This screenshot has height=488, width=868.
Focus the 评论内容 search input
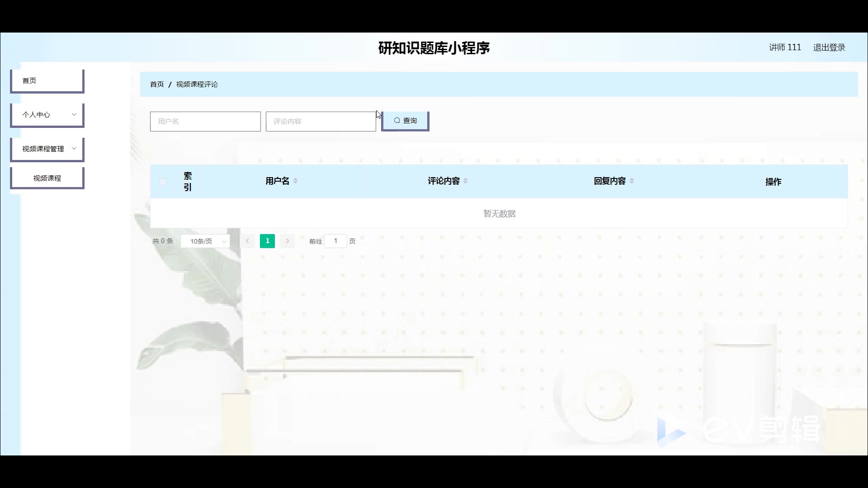pyautogui.click(x=321, y=122)
